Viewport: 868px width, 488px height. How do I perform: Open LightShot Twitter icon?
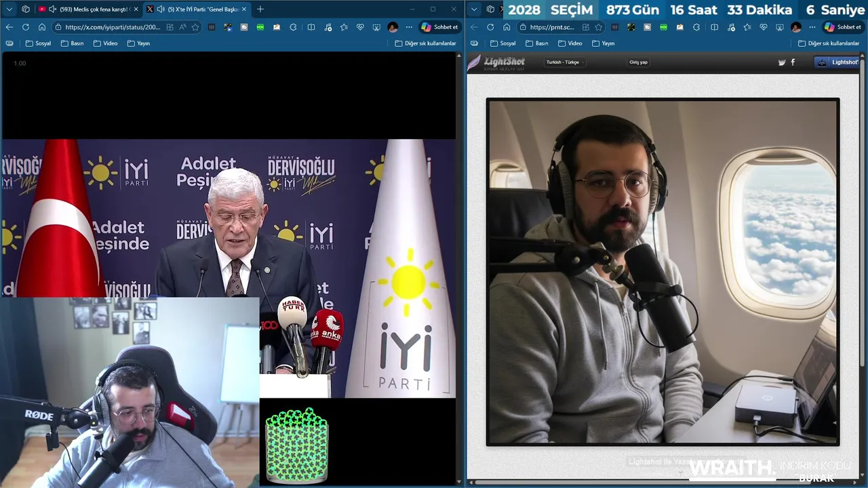click(x=782, y=62)
